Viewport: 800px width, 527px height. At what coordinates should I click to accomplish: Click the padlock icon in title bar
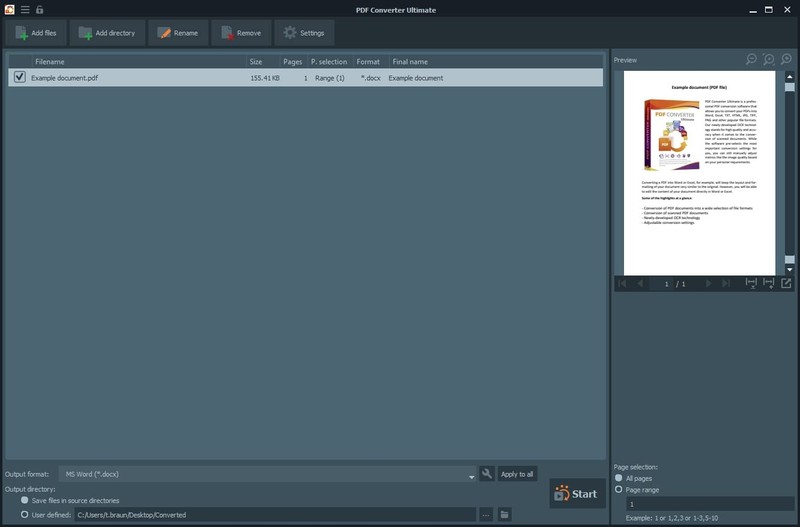(x=39, y=10)
